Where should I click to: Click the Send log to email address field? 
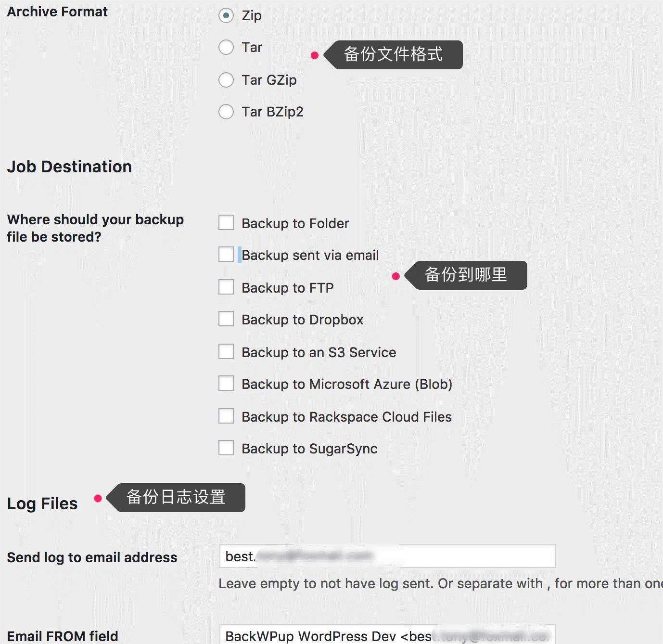click(387, 556)
